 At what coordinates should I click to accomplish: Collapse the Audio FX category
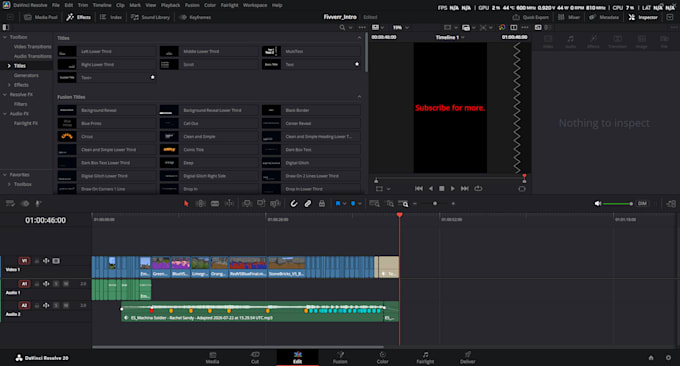[x=5, y=114]
